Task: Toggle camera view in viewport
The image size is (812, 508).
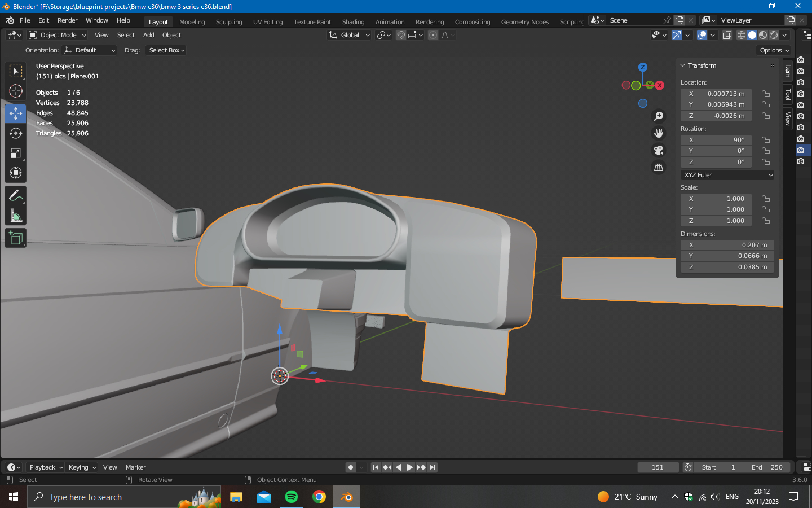Action: point(658,150)
